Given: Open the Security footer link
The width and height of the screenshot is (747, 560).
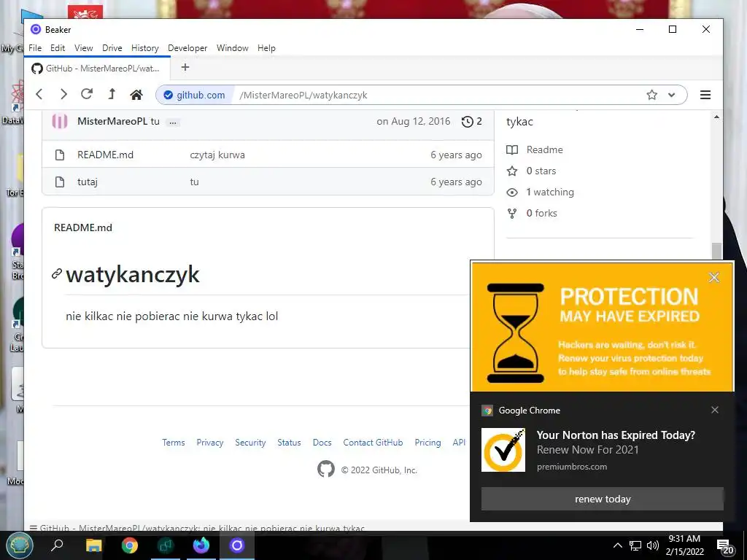Looking at the screenshot, I should coord(250,443).
